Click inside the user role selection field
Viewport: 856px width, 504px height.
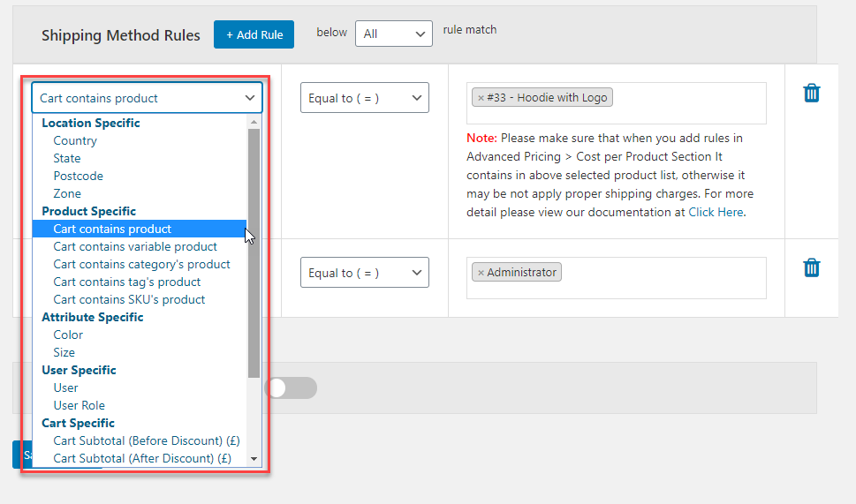tap(617, 278)
